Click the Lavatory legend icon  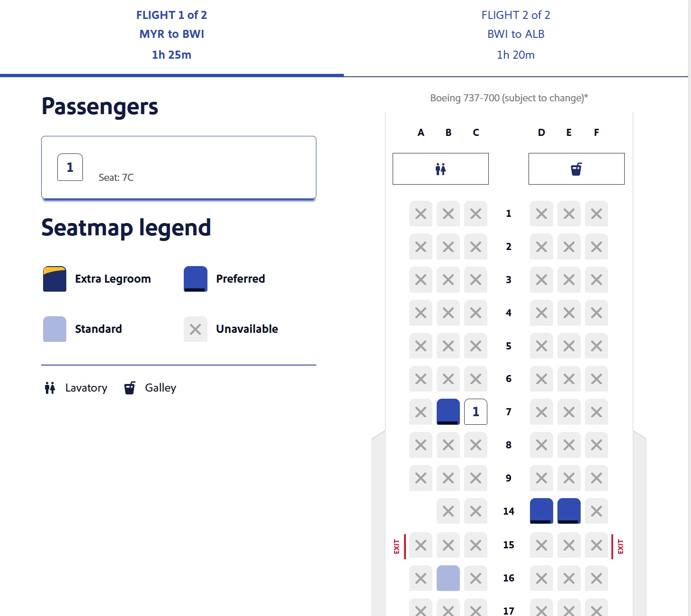[x=50, y=388]
